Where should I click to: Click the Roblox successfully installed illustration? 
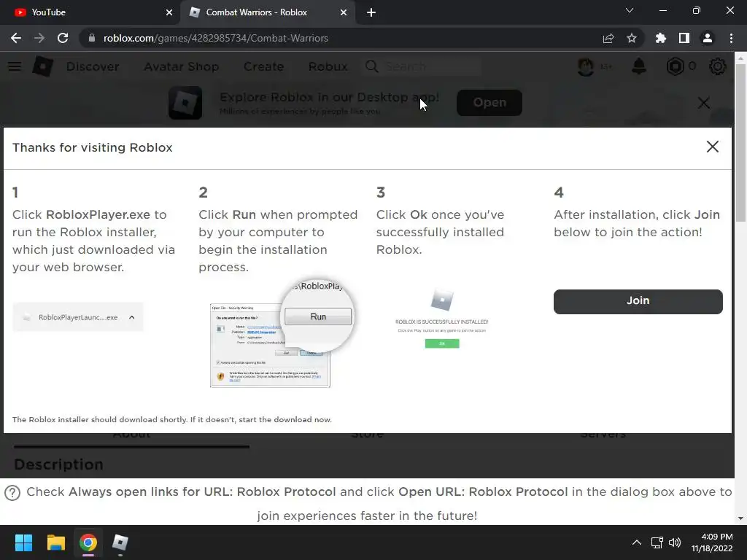pyautogui.click(x=441, y=318)
